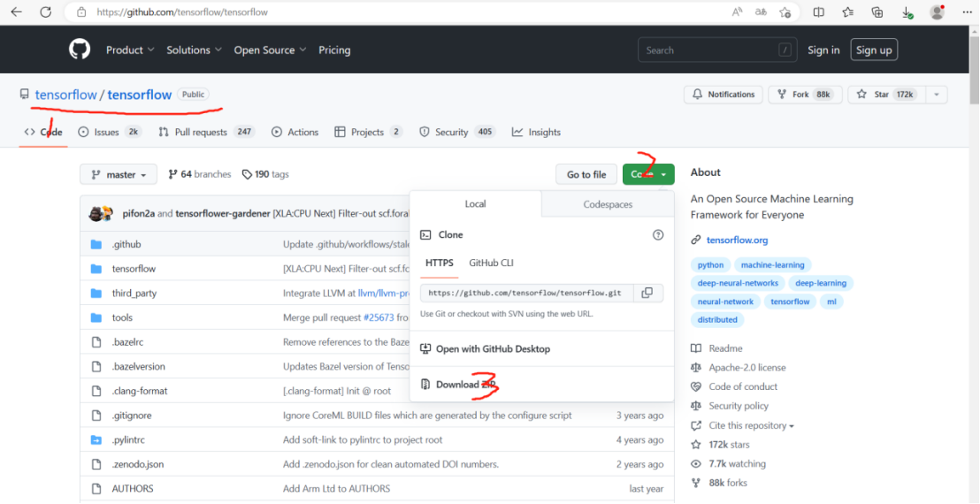Click the translate page icon

[x=761, y=11]
